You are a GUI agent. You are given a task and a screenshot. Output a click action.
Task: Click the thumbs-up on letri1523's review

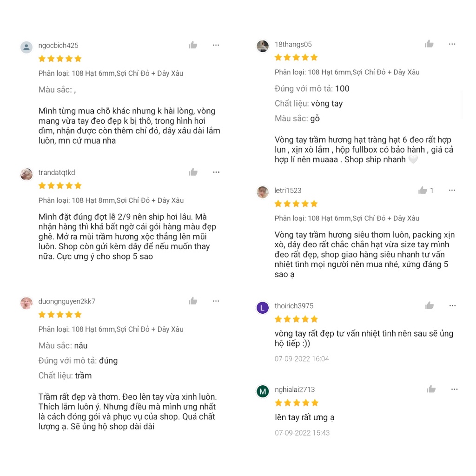coord(423,190)
